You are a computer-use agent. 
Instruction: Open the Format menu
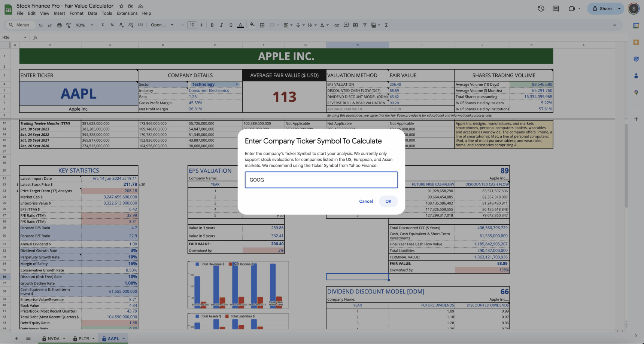click(x=76, y=13)
